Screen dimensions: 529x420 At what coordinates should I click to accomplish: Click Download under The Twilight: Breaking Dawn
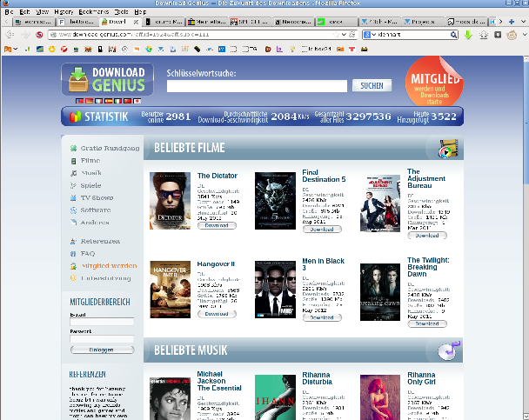[427, 323]
